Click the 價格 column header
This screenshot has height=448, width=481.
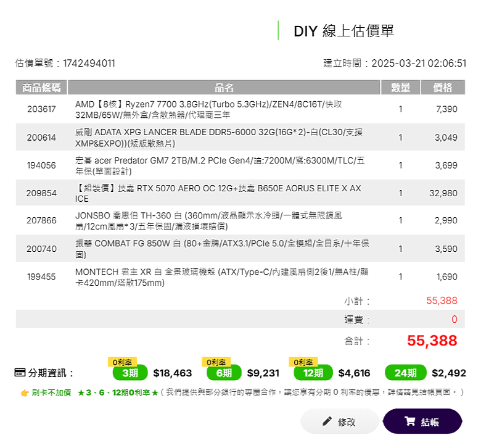[x=443, y=88]
